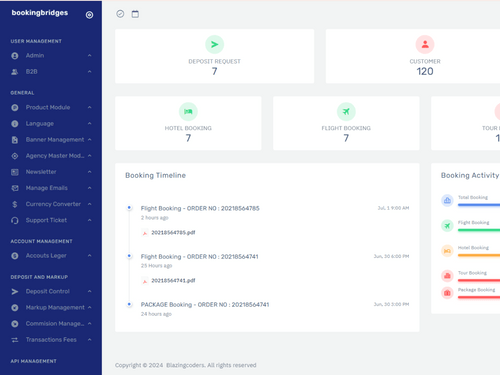Click the Transactions Fees swap icon
This screenshot has height=375, width=500.
[x=15, y=340]
